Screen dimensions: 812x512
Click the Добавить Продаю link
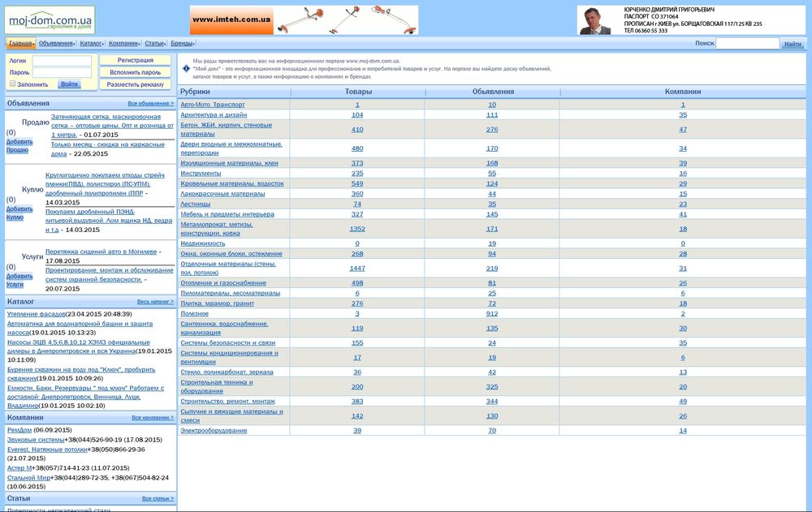point(19,146)
